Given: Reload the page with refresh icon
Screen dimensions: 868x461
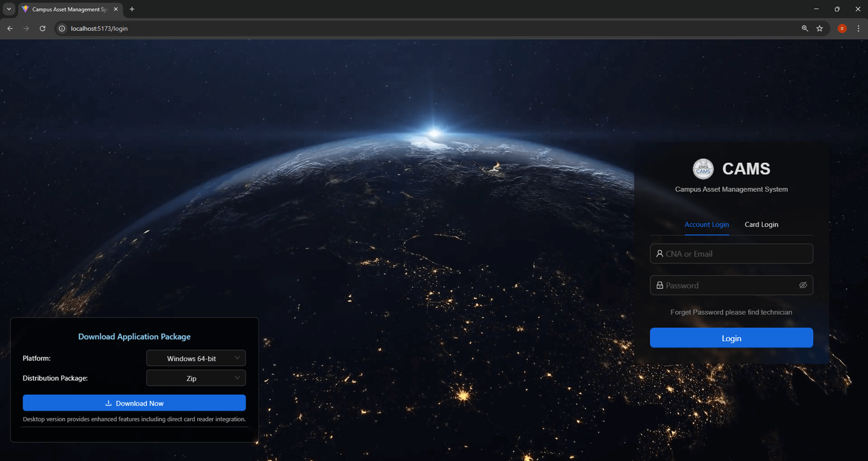Looking at the screenshot, I should [x=42, y=29].
